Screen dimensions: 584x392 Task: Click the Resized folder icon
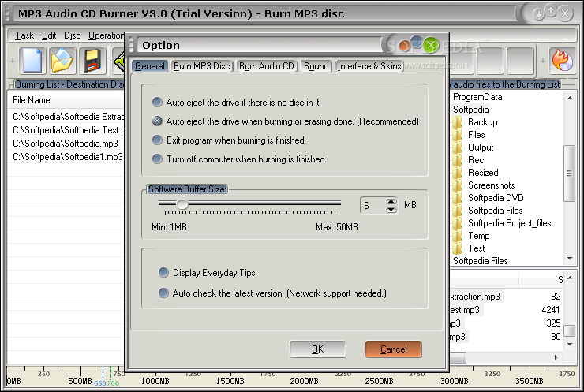458,173
